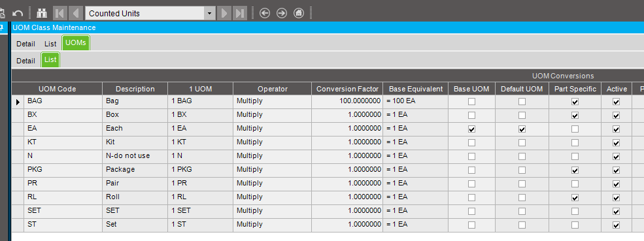Click the circular forward arrow icon
Viewport: 644px width, 241px height.
click(282, 13)
